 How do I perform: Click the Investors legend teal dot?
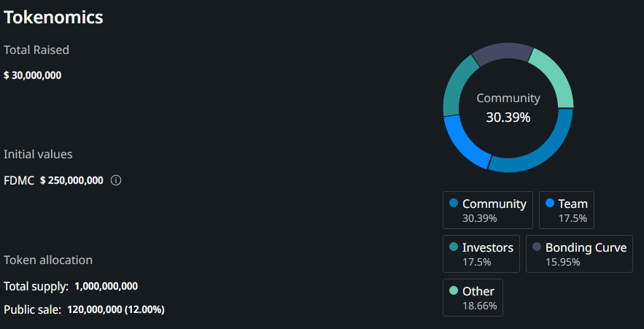tap(454, 247)
